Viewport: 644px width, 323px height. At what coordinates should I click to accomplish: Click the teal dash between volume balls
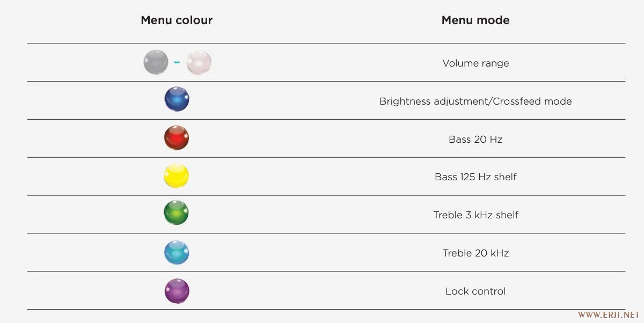(177, 63)
